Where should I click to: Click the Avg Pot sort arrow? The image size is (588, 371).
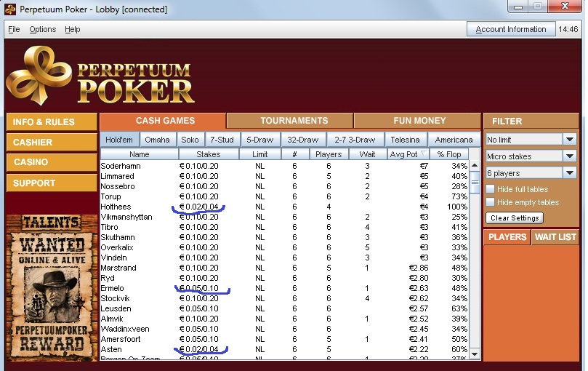click(x=424, y=153)
